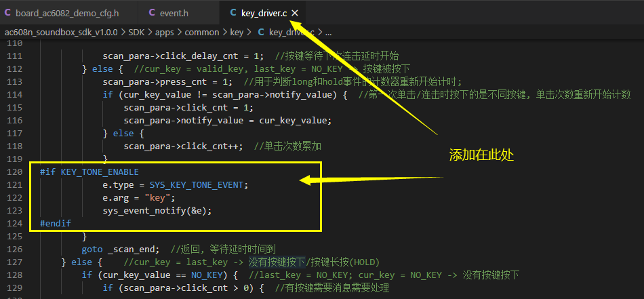Click C file icon on key_driver.c tab
The height and width of the screenshot is (299, 644).
click(x=233, y=13)
